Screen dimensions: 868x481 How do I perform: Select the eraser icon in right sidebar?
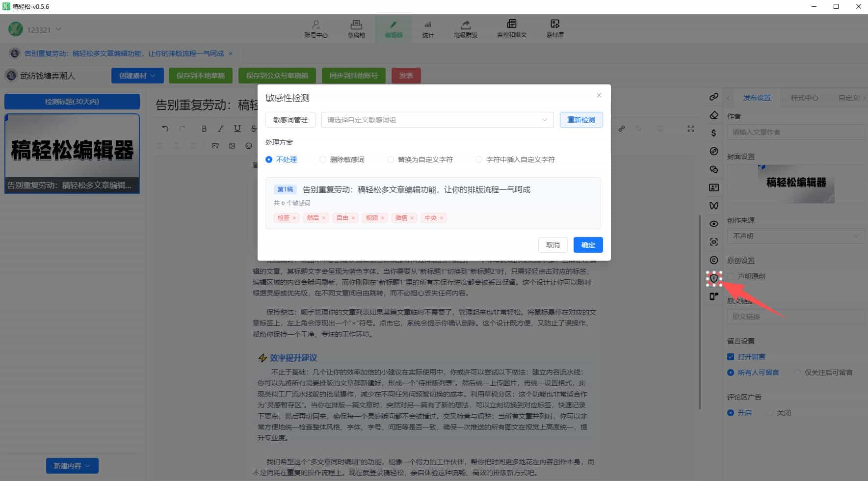pos(713,115)
